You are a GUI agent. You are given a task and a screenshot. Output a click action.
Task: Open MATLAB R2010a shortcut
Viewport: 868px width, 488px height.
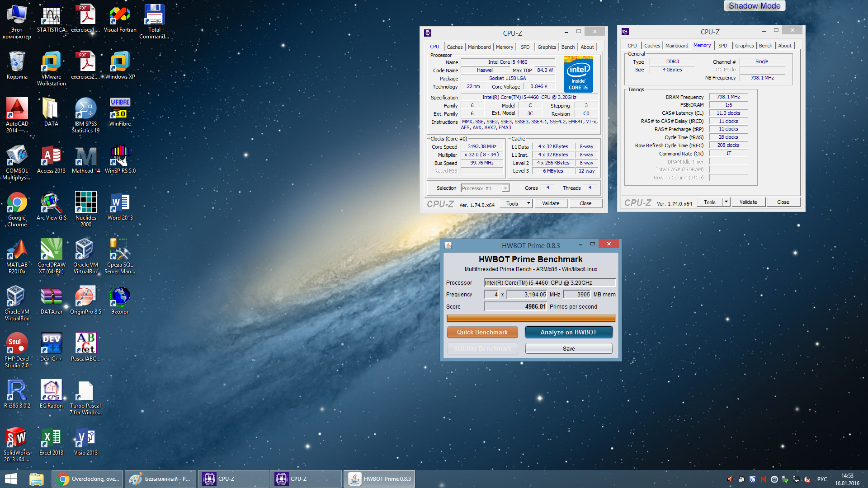point(17,256)
